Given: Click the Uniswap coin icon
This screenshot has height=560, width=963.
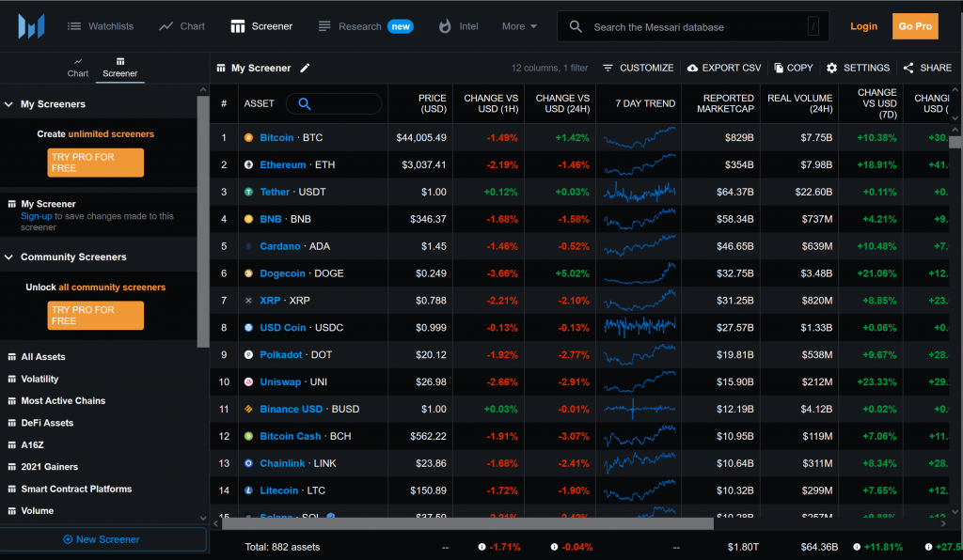Looking at the screenshot, I should point(248,381).
